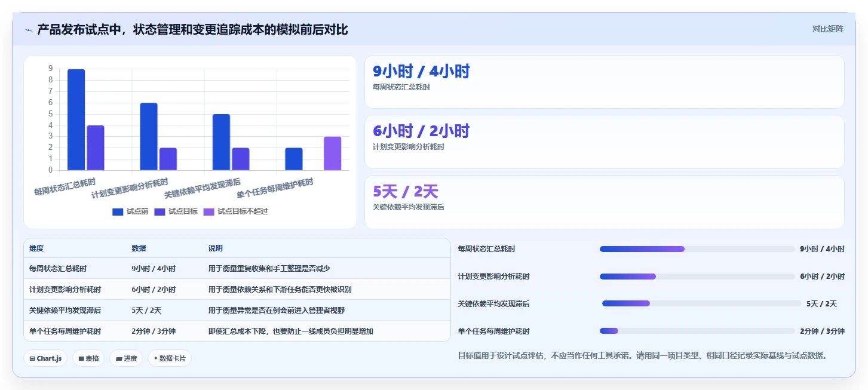The height and width of the screenshot is (390, 868).
Task: Click the 数据 table column header
Action: click(139, 248)
